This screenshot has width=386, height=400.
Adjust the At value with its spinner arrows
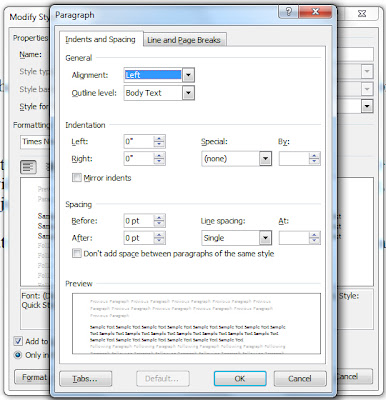pyautogui.click(x=314, y=238)
